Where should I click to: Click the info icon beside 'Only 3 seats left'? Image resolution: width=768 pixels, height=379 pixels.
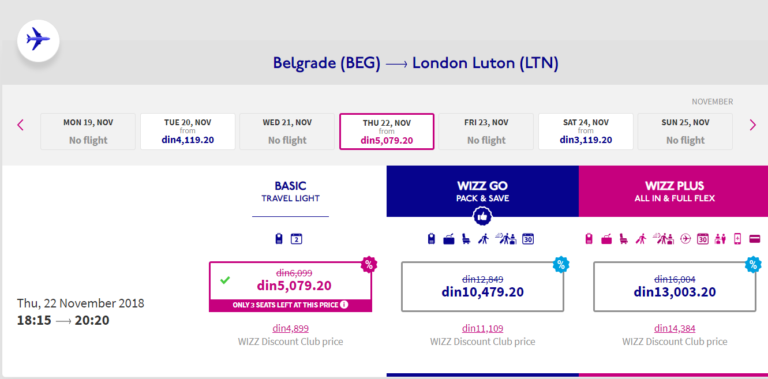[x=344, y=305]
